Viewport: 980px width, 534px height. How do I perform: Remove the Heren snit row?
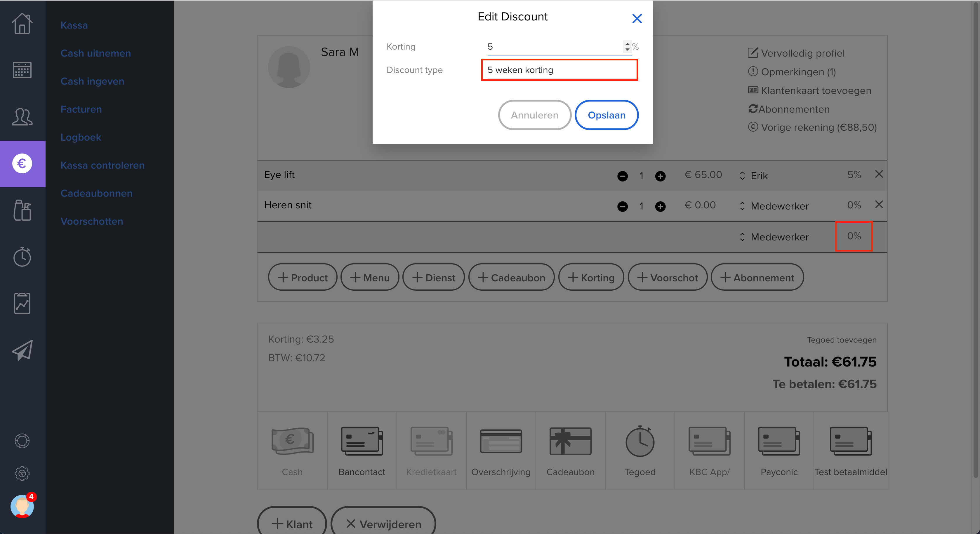tap(879, 205)
